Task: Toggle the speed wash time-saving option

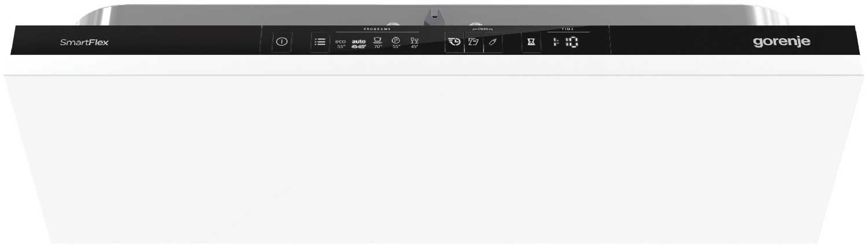Action: (454, 42)
